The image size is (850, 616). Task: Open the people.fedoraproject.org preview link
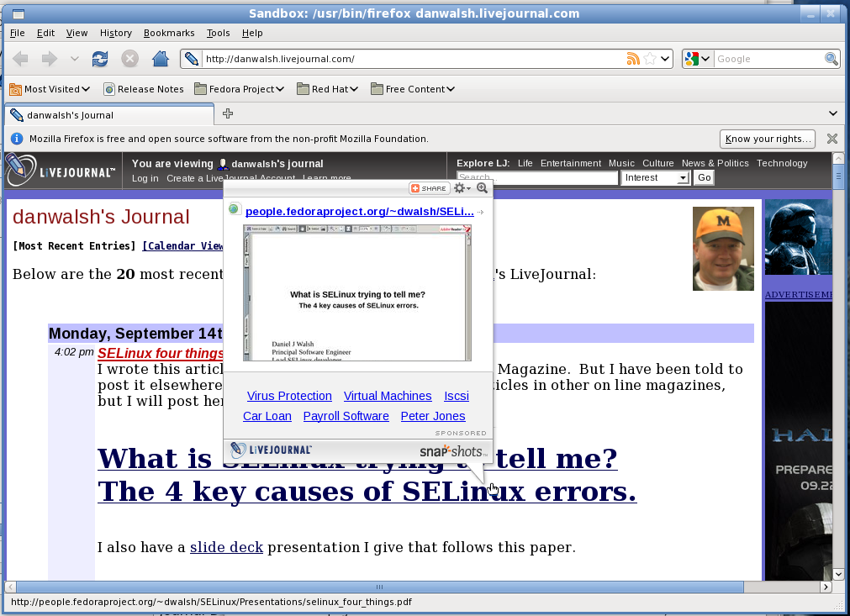359,211
